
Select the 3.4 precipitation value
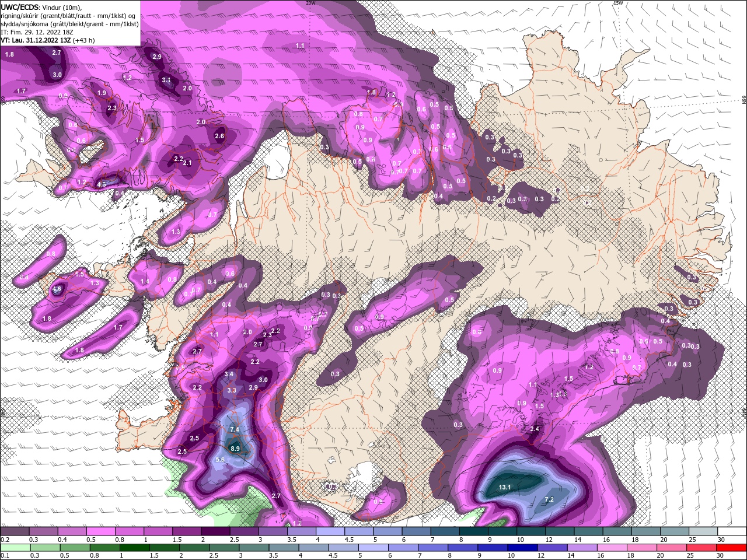click(229, 374)
